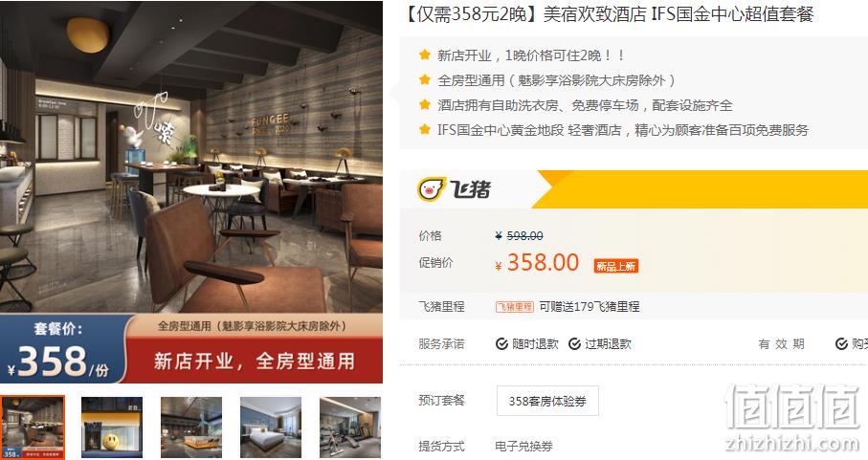Click the star beside IFS国金中心黄金地段
This screenshot has width=868, height=460.
(x=425, y=129)
